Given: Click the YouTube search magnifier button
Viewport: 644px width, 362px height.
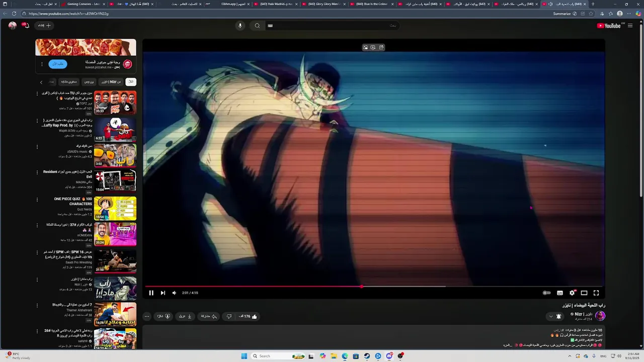Looking at the screenshot, I should 257,26.
